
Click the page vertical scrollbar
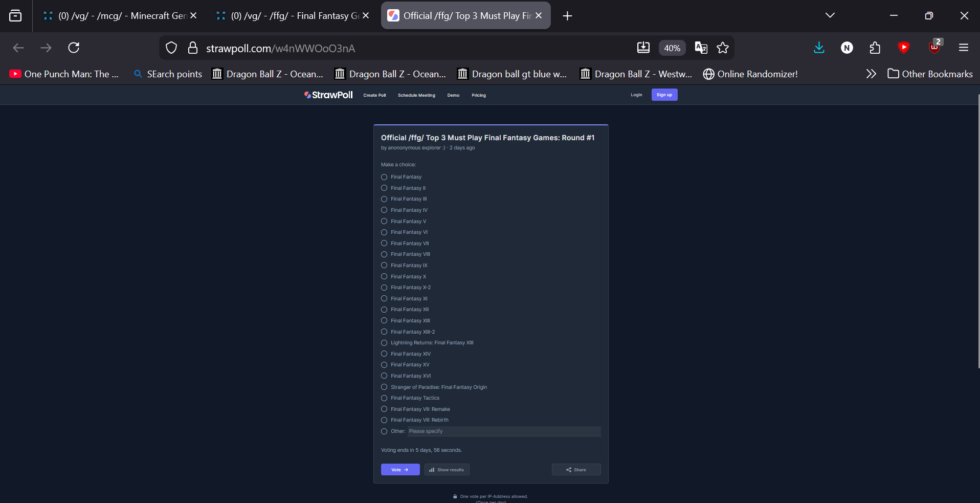point(978,230)
